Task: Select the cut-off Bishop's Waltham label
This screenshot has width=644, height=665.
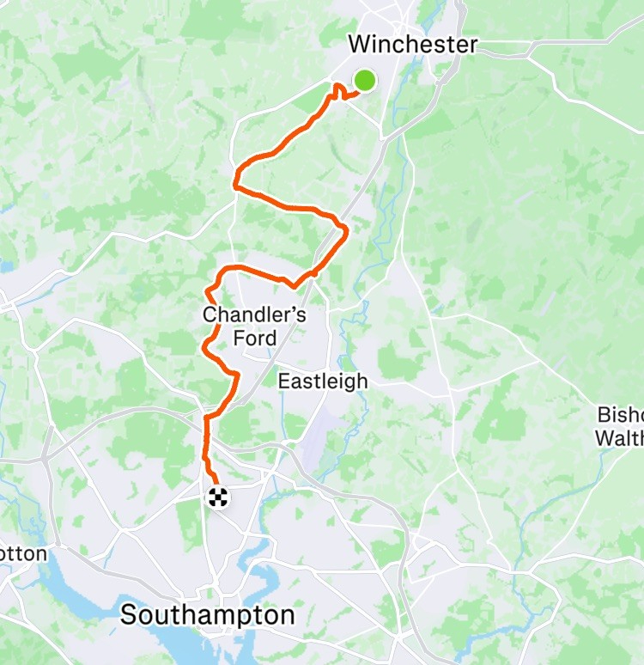Action: tap(620, 426)
